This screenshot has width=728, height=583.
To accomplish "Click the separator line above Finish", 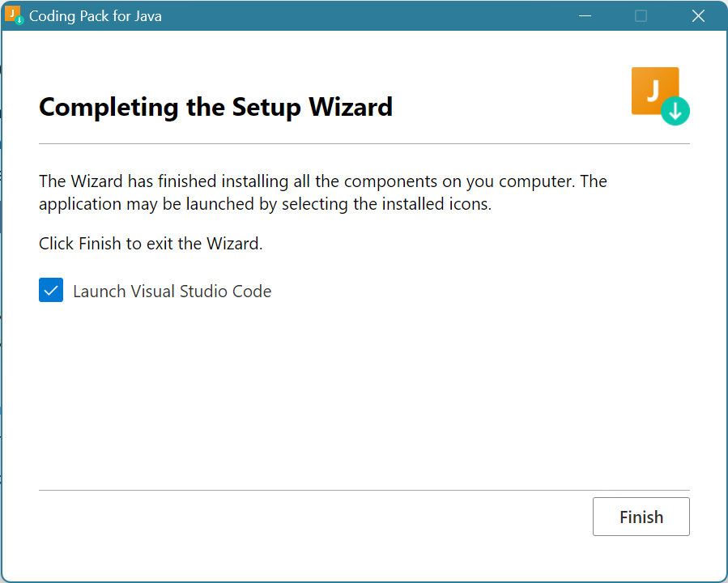I will [x=364, y=490].
